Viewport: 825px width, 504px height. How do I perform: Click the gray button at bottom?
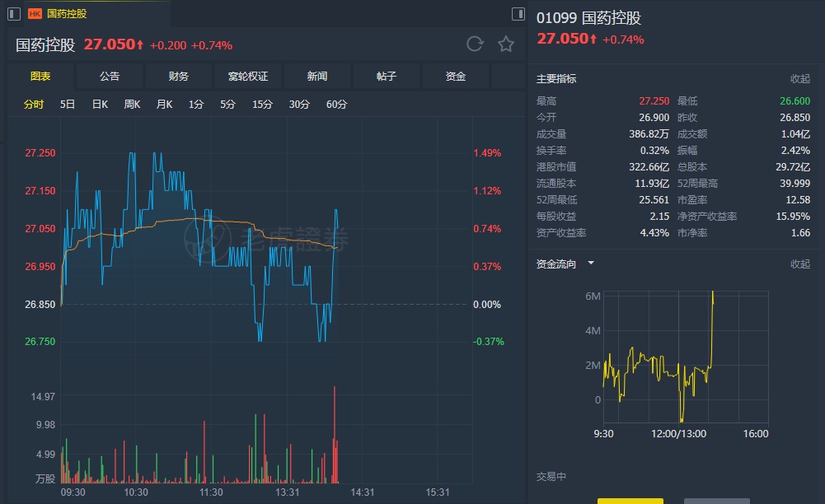[716, 501]
